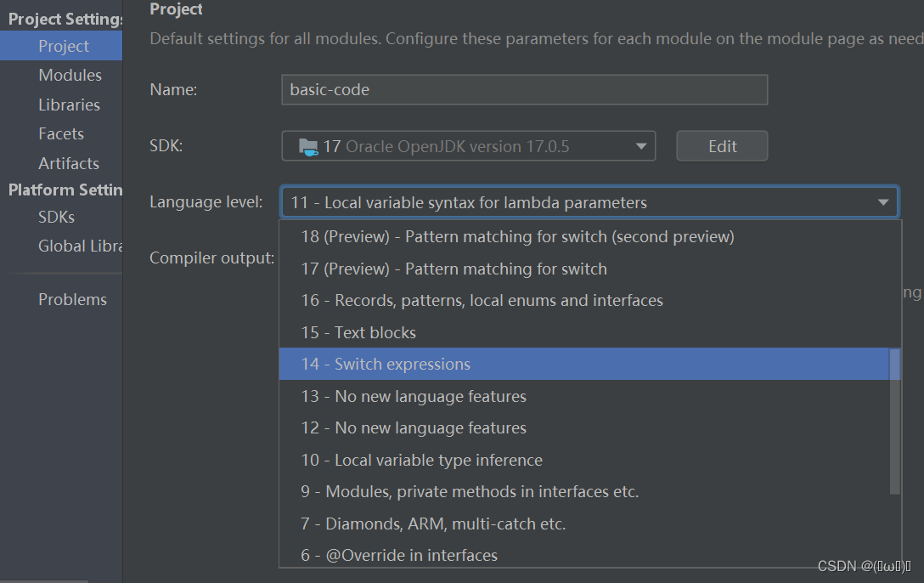924x583 pixels.
Task: Click the Edit button next to SDK
Action: pyautogui.click(x=722, y=145)
